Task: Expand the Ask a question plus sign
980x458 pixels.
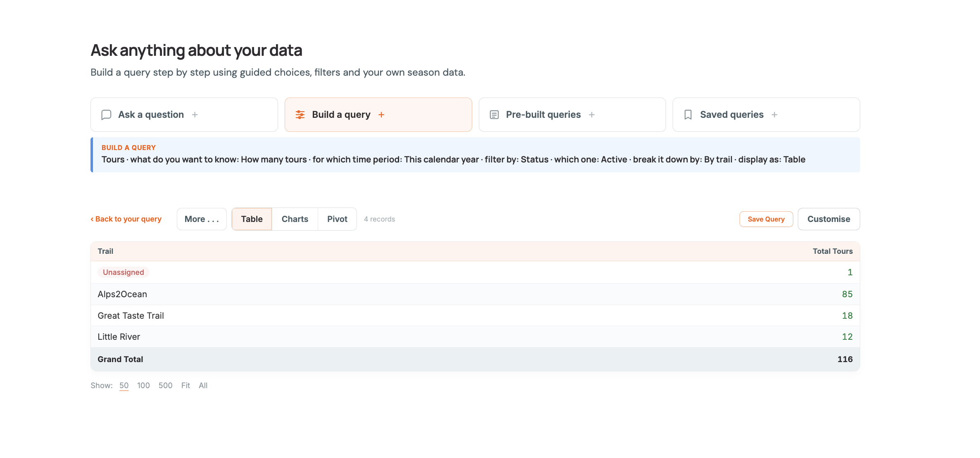Action: click(x=195, y=114)
